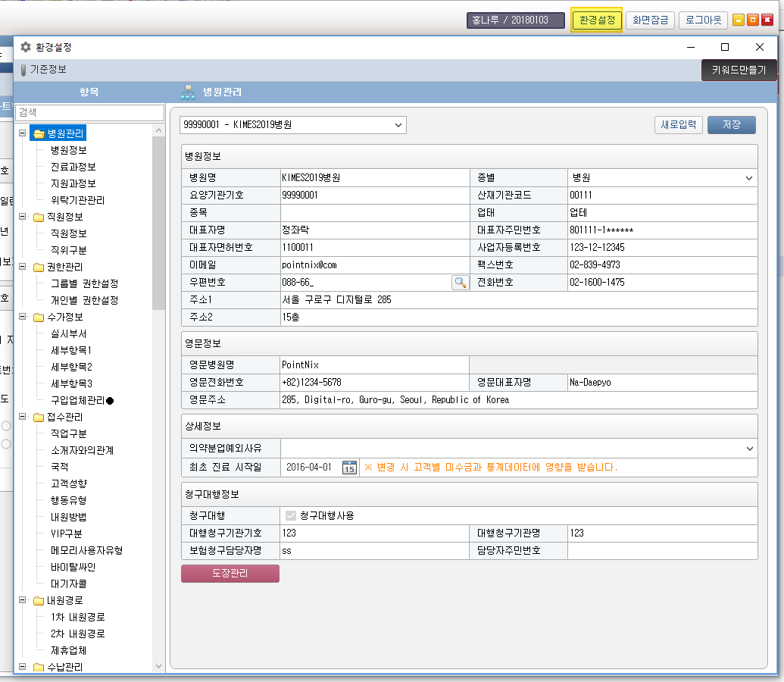The height and width of the screenshot is (682, 784).
Task: Open 그룹별 권한설정 tree item
Action: (x=84, y=283)
